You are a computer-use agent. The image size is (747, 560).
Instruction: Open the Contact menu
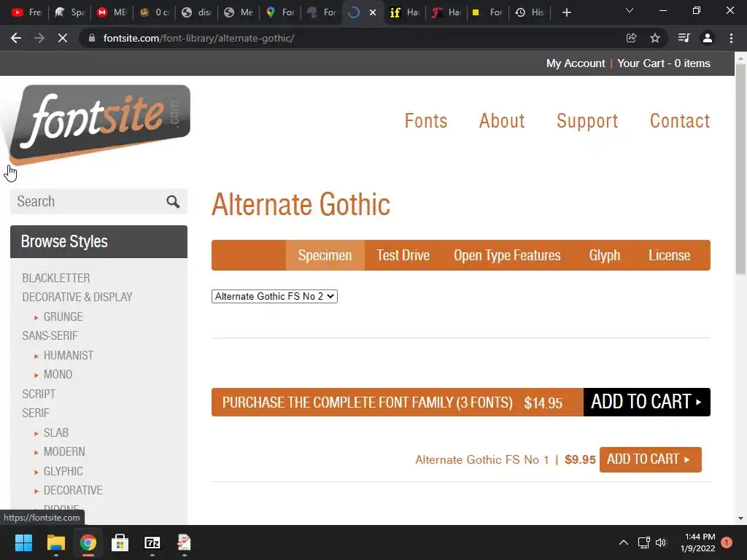coord(680,121)
